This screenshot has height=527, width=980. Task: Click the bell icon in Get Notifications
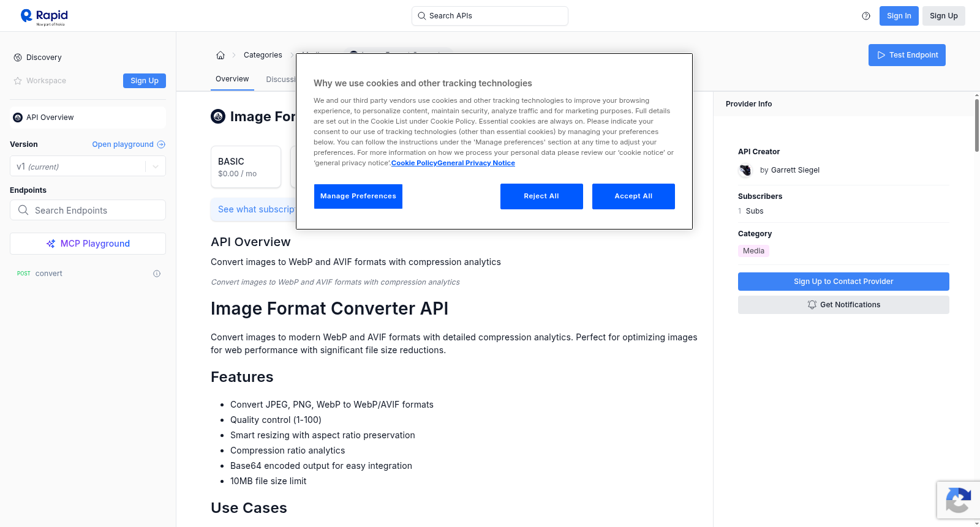point(812,305)
